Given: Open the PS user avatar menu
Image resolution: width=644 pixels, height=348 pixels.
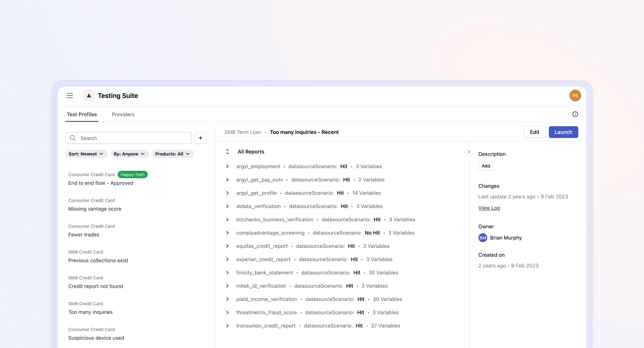Looking at the screenshot, I should tap(575, 96).
